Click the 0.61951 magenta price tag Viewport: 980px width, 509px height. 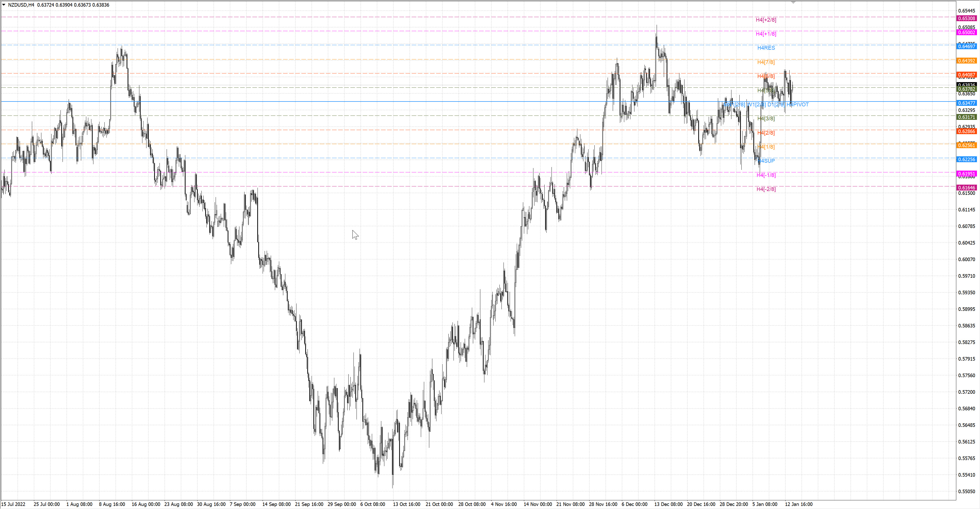point(967,173)
